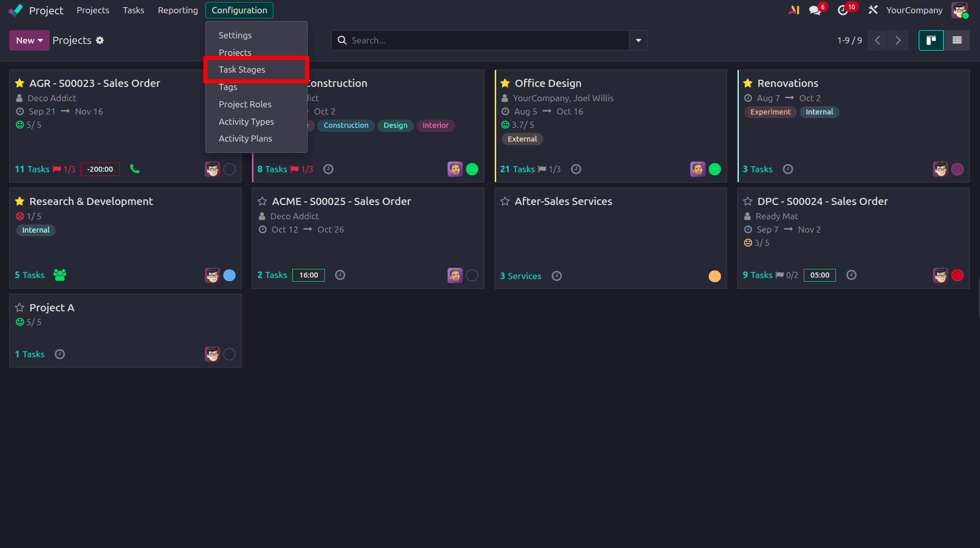Screen dimensions: 980x548
Task: Unfavorite the AGR - S00023 project star
Action: tap(20, 83)
